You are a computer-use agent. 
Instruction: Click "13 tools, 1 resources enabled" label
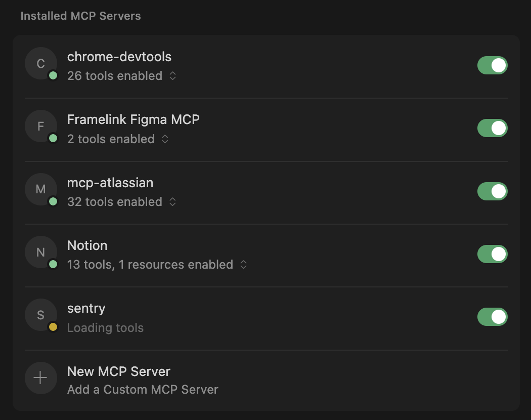pos(150,265)
